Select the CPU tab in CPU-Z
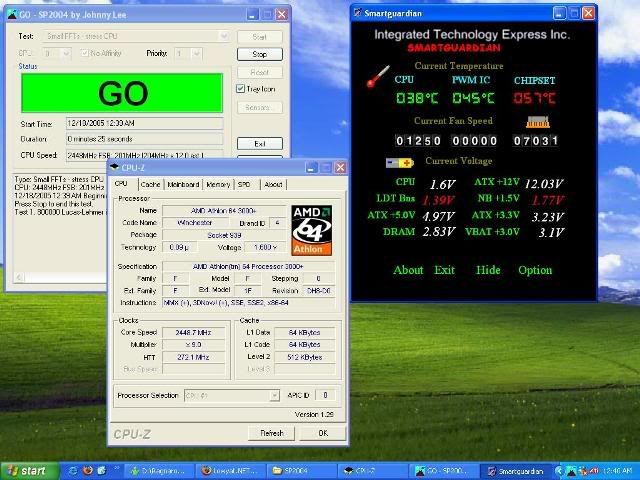The width and height of the screenshot is (640, 480). coord(121,184)
